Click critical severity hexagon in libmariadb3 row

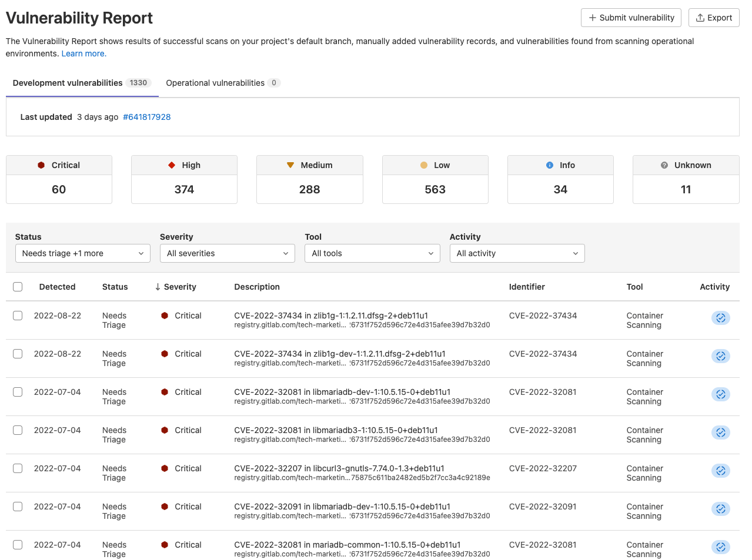[165, 430]
